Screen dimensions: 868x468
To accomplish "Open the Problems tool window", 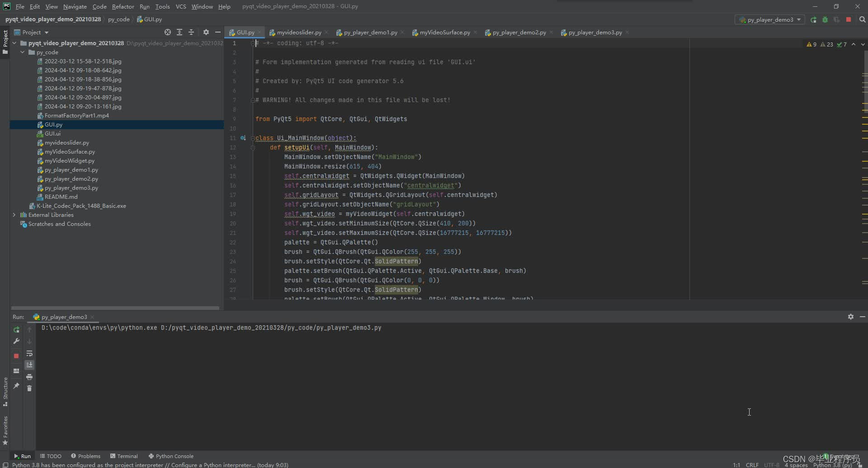I will (x=86, y=456).
